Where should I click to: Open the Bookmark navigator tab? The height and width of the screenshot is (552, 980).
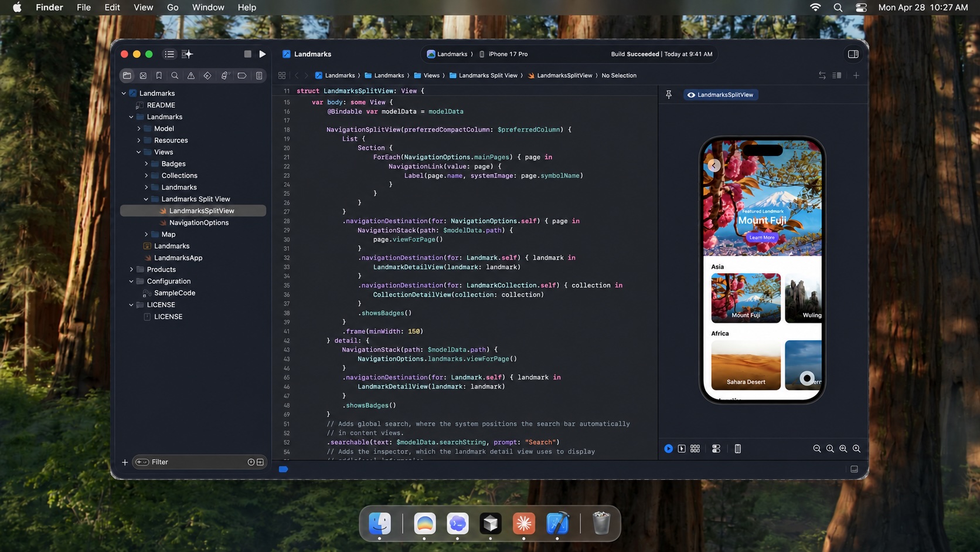(159, 76)
